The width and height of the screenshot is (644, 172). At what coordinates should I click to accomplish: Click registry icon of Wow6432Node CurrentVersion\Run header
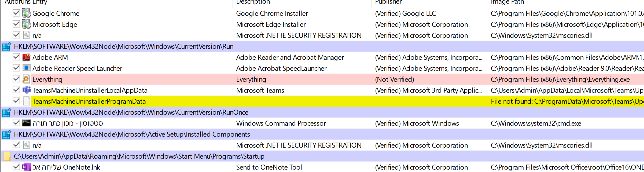(7, 46)
